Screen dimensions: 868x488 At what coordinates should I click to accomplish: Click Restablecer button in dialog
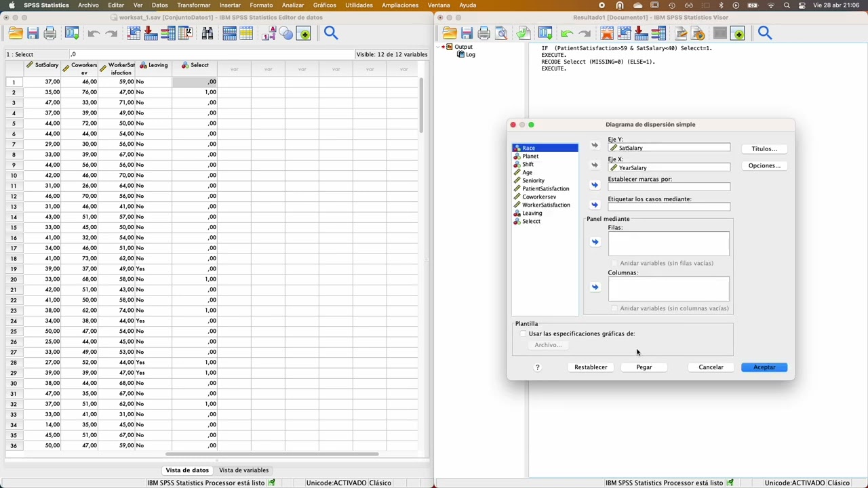tap(591, 367)
